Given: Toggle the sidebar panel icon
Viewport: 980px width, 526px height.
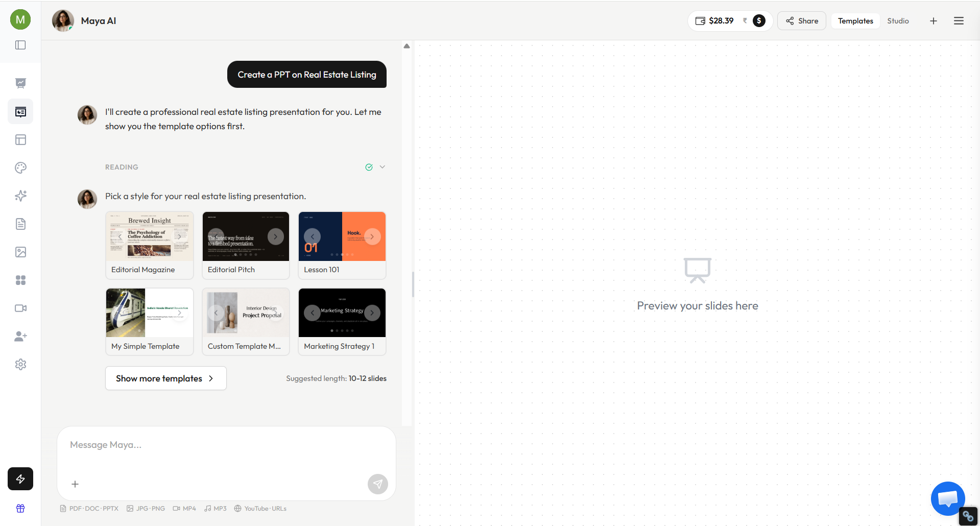Looking at the screenshot, I should pyautogui.click(x=20, y=45).
